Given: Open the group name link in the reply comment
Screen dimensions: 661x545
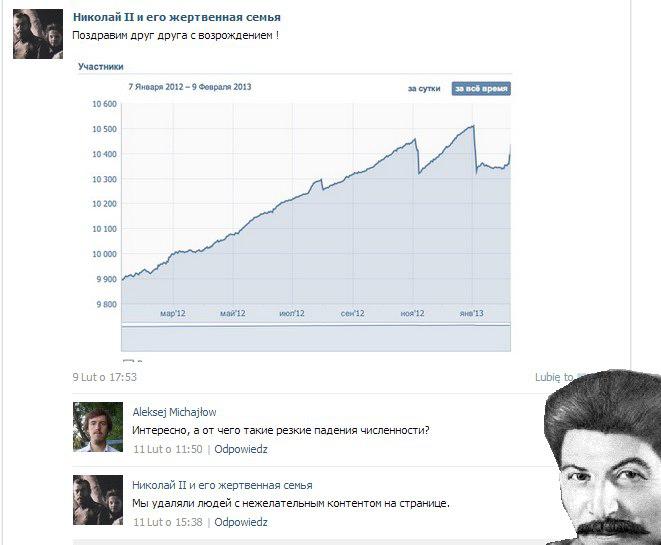Looking at the screenshot, I should [222, 485].
